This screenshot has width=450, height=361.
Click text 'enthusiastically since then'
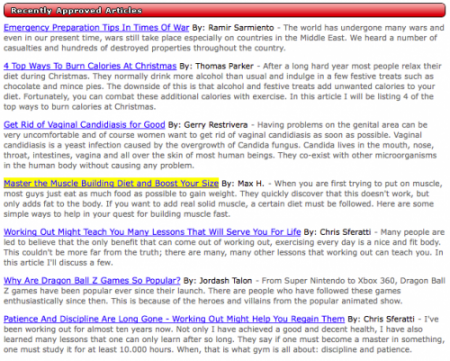(x=56, y=301)
